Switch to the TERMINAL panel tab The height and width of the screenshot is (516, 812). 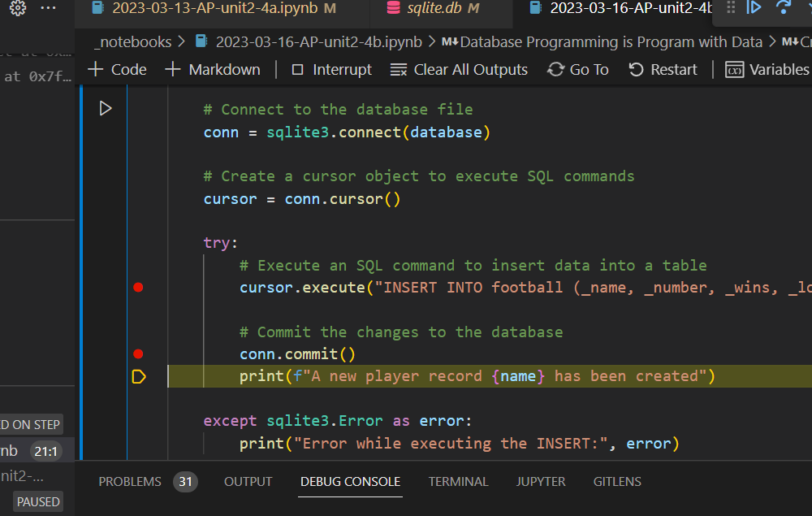tap(458, 481)
